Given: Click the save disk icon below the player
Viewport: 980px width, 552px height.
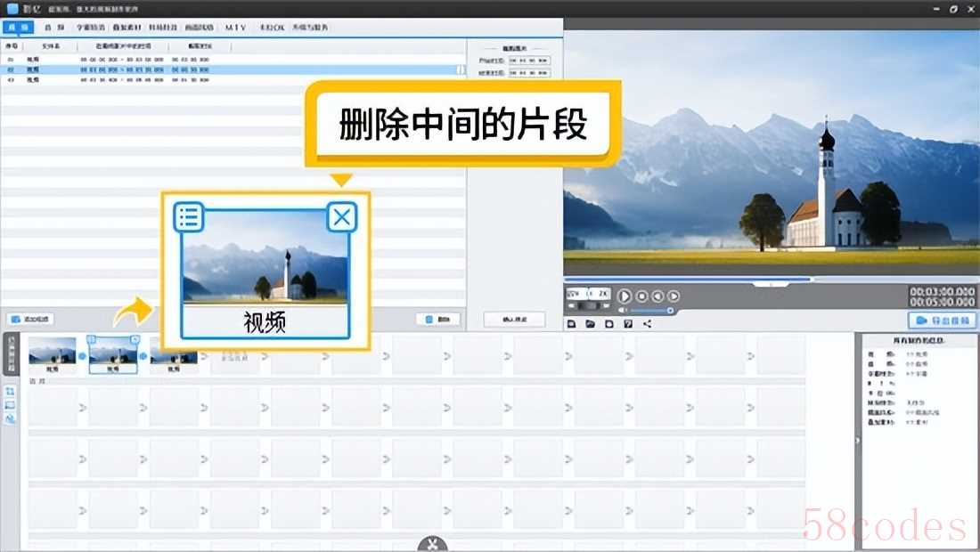Looking at the screenshot, I should pyautogui.click(x=609, y=324).
